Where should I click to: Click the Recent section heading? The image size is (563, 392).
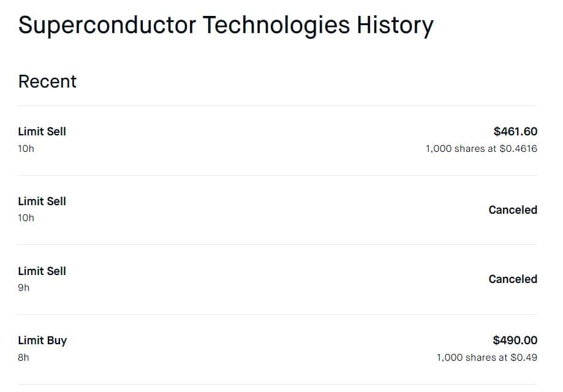point(47,81)
